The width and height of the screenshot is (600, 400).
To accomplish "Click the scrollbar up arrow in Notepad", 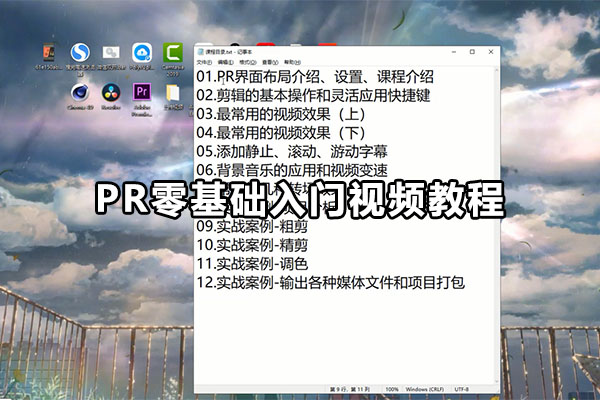I will point(497,70).
